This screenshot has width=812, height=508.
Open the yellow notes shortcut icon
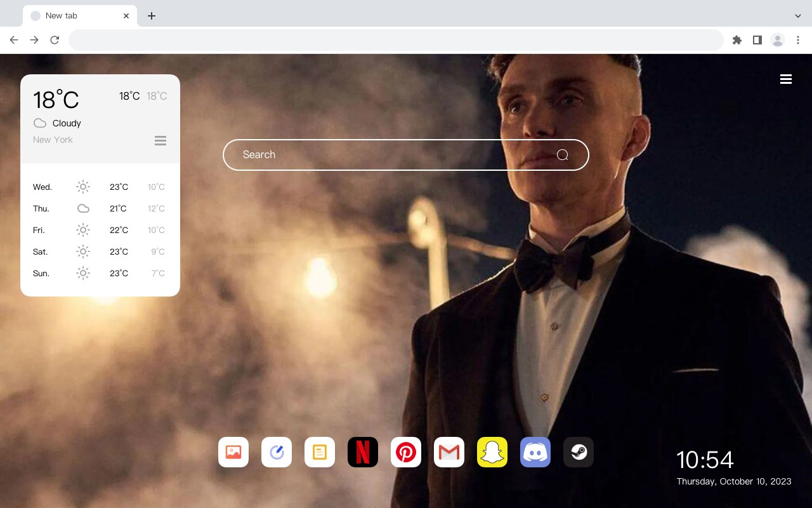[320, 452]
